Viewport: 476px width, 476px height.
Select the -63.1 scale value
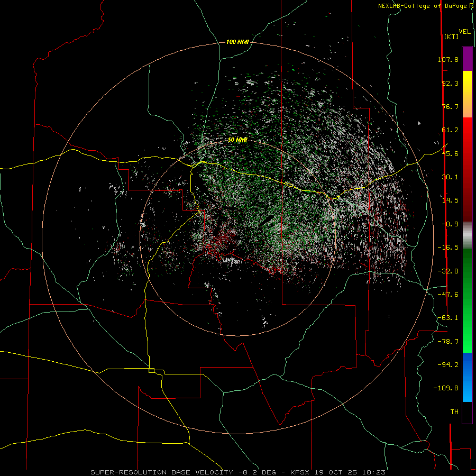coord(448,318)
